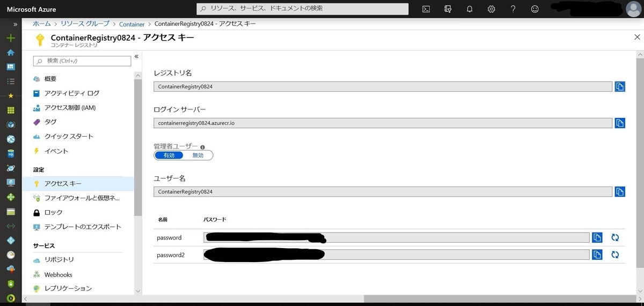This screenshot has width=644, height=306.
Task: Click the admin user info icon
Action: click(203, 147)
